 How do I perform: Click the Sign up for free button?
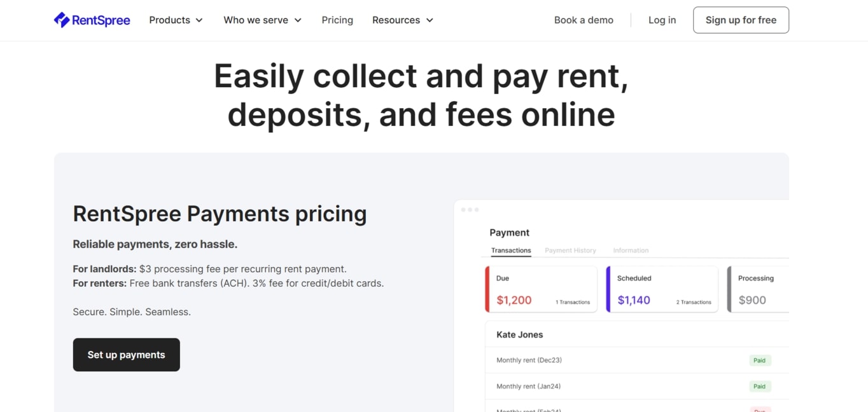click(x=741, y=20)
